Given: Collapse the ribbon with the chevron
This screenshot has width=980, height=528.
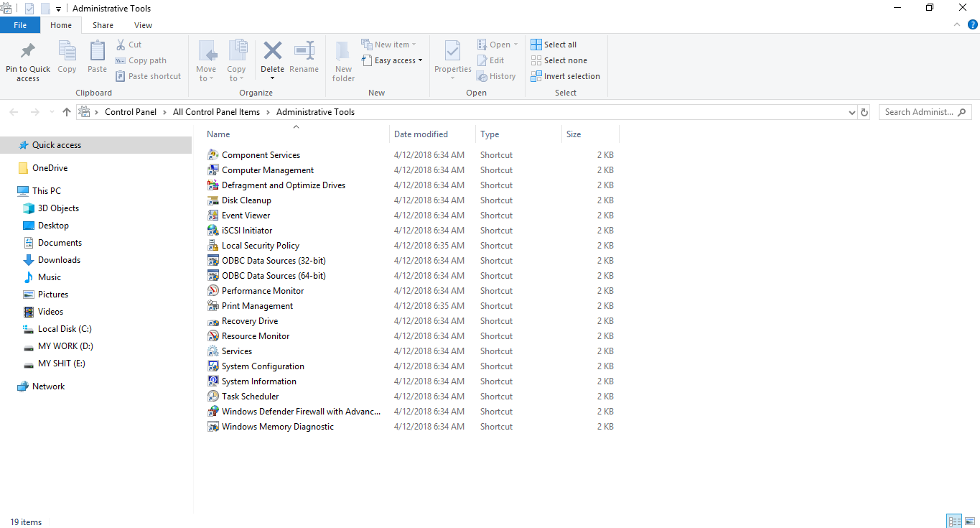Looking at the screenshot, I should point(958,24).
